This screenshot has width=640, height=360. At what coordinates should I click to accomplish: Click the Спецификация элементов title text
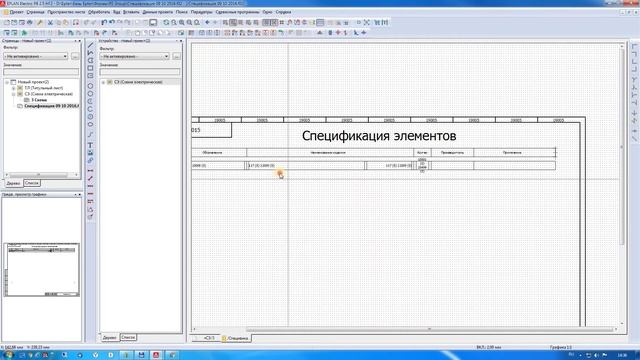tap(379, 136)
